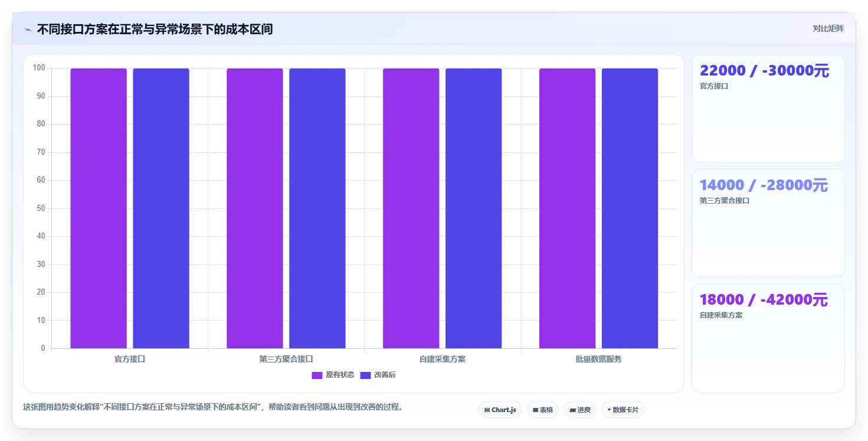868x441 pixels.
Task: Click the 自建采集方案 caption in the third data card
Action: click(x=721, y=315)
